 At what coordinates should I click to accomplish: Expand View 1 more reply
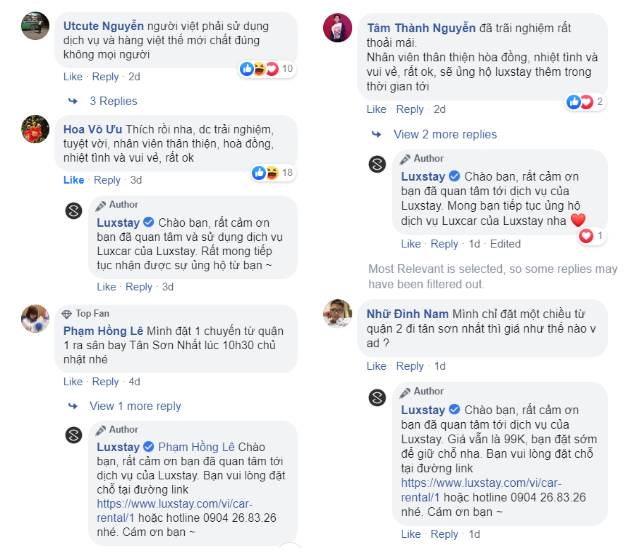[x=135, y=406]
